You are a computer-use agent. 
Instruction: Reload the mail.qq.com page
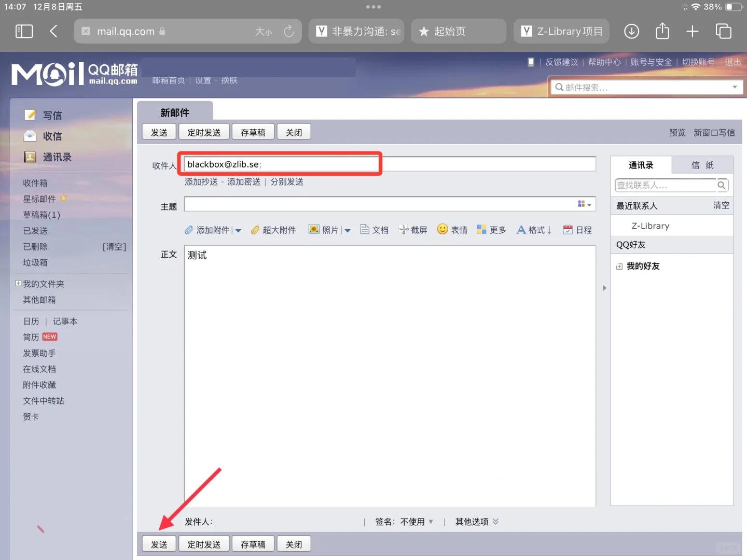tap(289, 31)
